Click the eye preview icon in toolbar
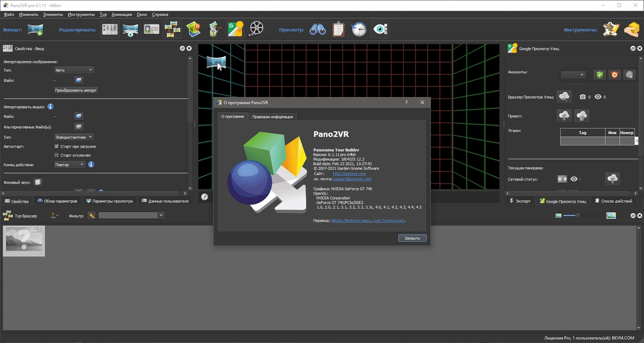Image resolution: width=644 pixels, height=343 pixels. [x=380, y=29]
